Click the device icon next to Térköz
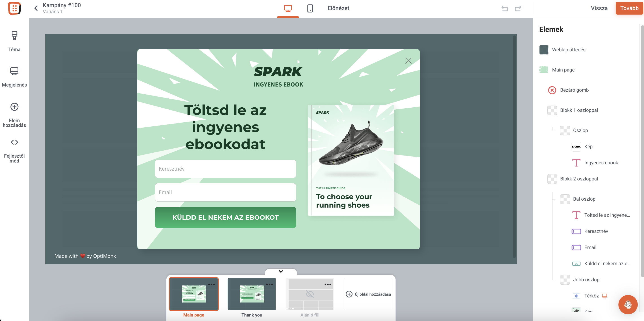This screenshot has width=644, height=321. [605, 296]
